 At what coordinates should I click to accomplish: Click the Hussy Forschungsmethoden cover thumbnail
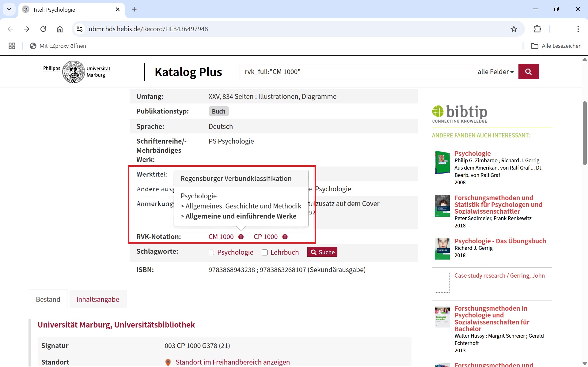coord(442,317)
